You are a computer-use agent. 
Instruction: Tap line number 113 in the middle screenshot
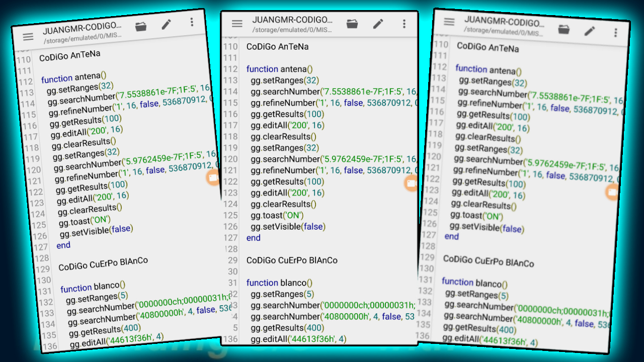[x=230, y=79]
